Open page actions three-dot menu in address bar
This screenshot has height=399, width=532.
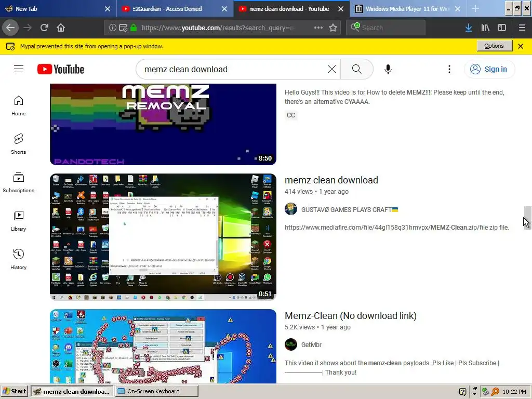click(x=318, y=28)
